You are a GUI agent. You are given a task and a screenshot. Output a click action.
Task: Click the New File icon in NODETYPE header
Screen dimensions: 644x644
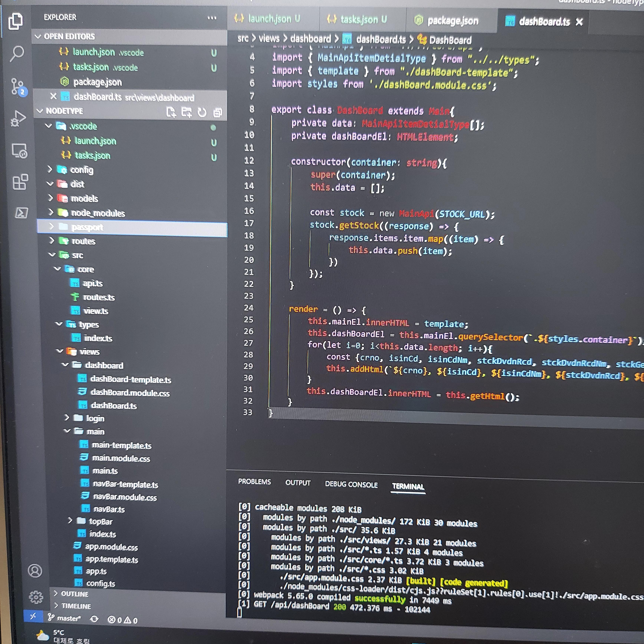(171, 112)
